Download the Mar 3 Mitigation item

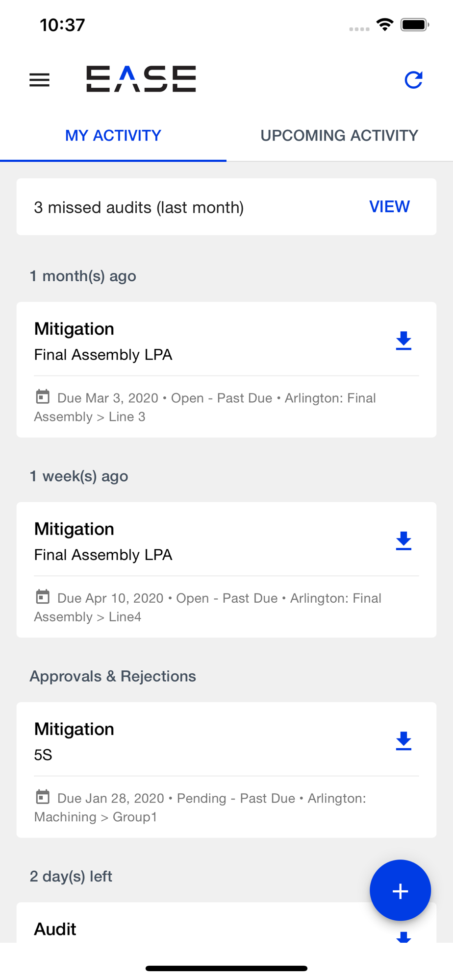403,341
